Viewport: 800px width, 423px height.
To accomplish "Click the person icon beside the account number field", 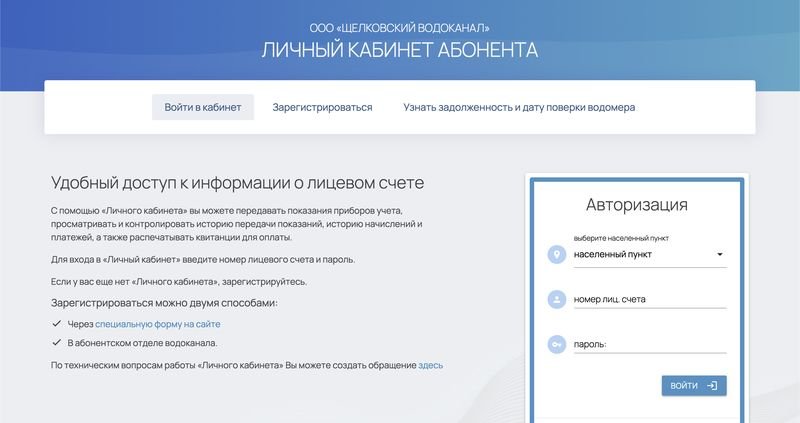I will [x=555, y=299].
